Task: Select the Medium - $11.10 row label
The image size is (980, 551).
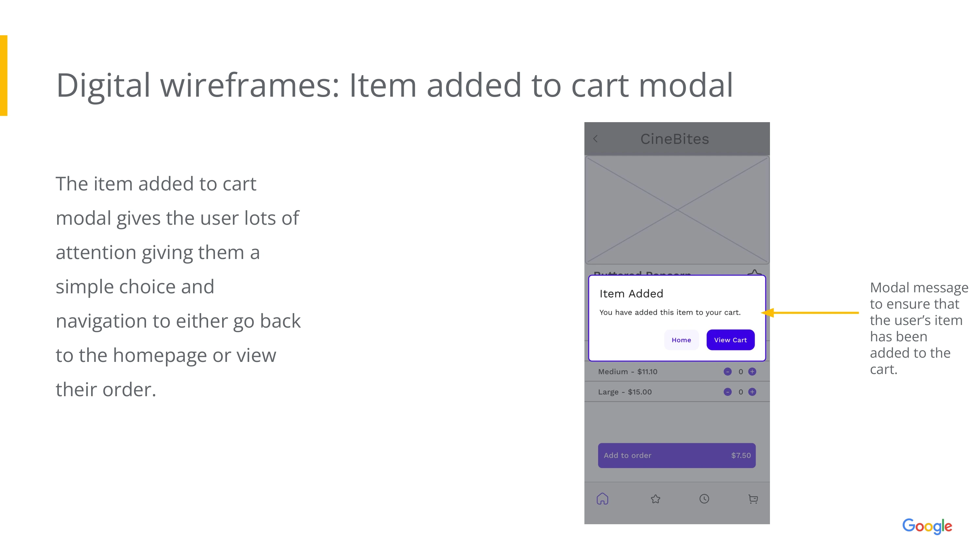Action: tap(627, 371)
